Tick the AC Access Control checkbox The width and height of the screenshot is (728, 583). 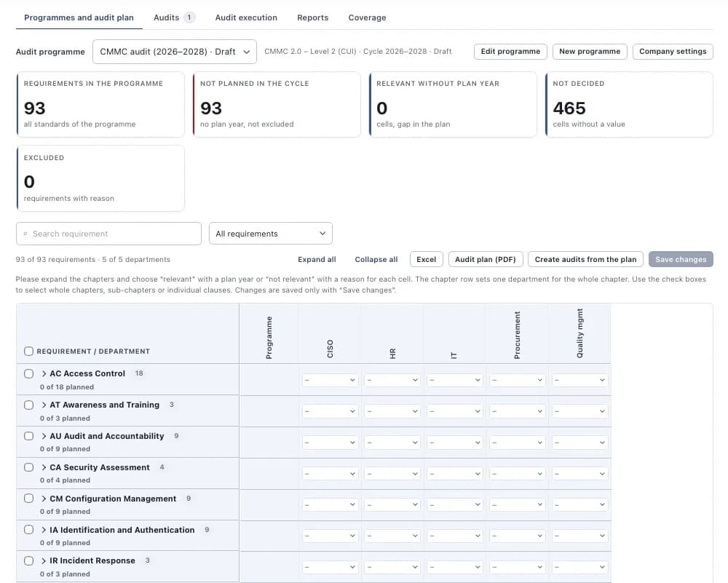click(29, 373)
